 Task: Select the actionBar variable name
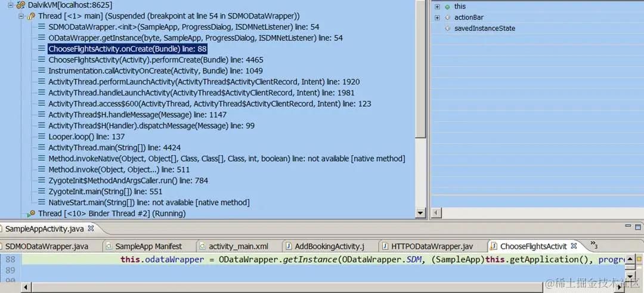coord(469,18)
